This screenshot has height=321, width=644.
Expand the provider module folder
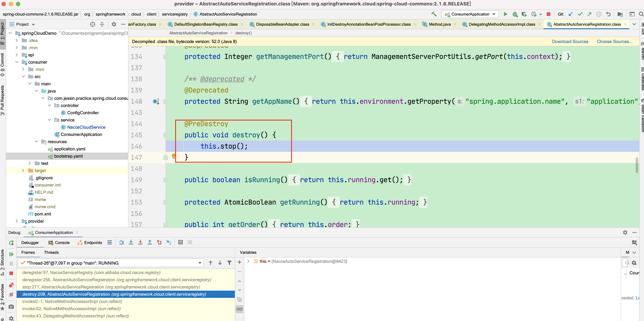[x=16, y=221]
